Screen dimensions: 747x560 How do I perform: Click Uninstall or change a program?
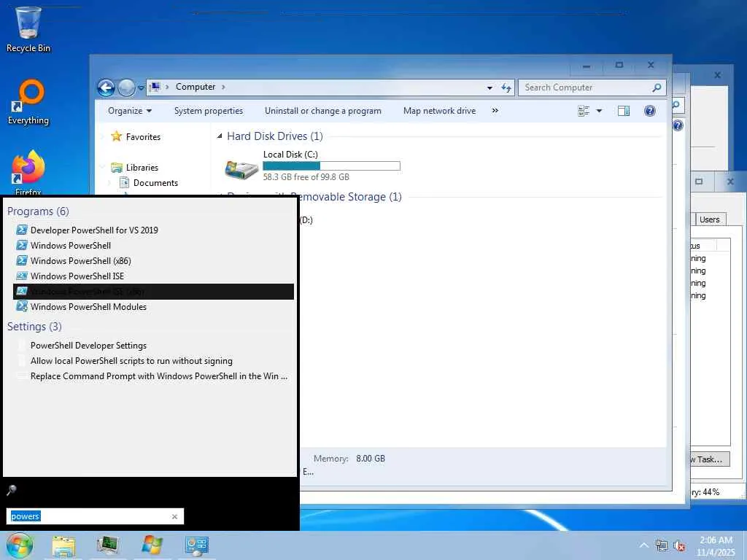[x=323, y=111]
